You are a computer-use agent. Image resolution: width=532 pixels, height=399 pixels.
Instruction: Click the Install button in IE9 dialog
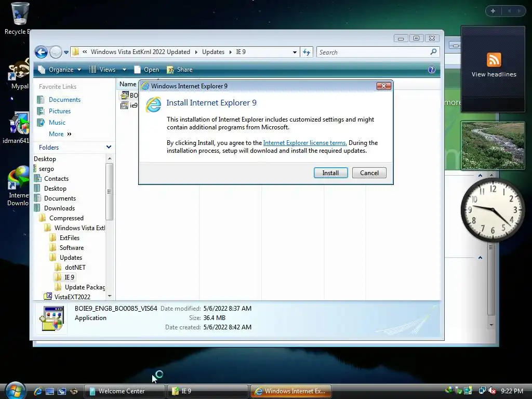330,172
